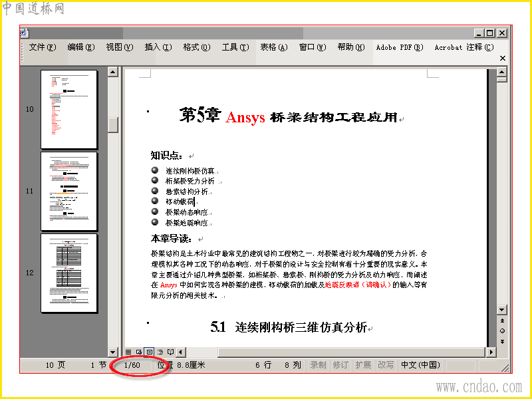Open the Select Browse Object button
The image size is (532, 399).
pyautogui.click(x=502, y=331)
